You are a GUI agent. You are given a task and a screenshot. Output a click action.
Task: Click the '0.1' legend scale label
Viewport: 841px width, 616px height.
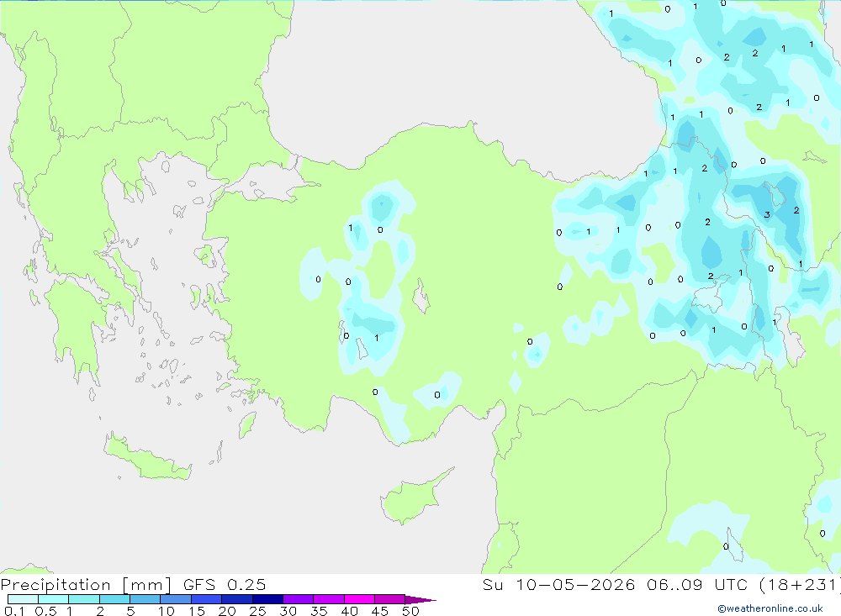click(14, 611)
